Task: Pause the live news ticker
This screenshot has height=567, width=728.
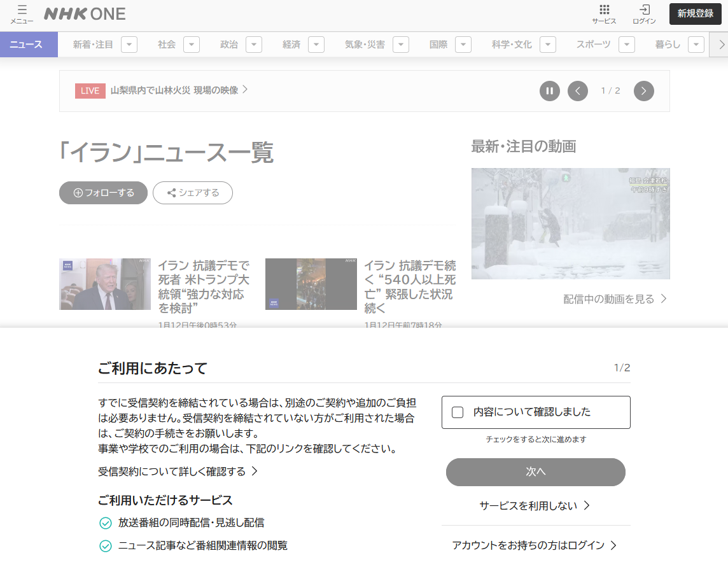Action: (x=550, y=91)
